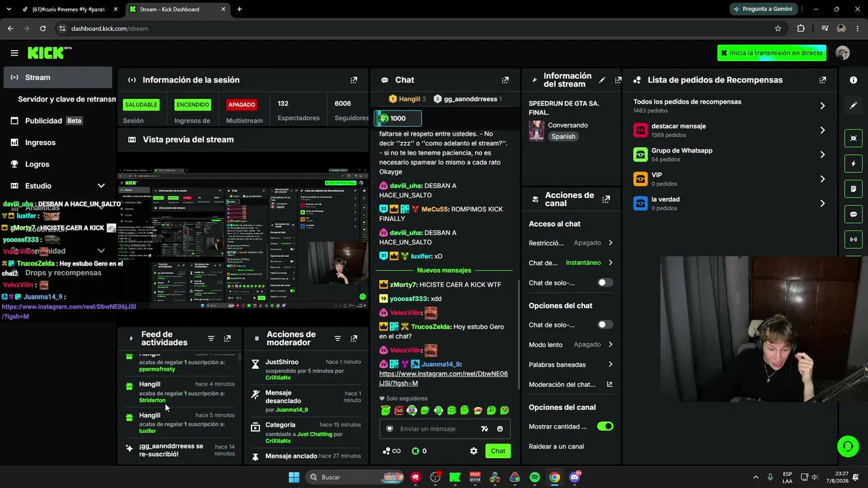Viewport: 868px width, 488px height.
Task: Open the Palabras baneadas settings
Action: click(x=571, y=365)
